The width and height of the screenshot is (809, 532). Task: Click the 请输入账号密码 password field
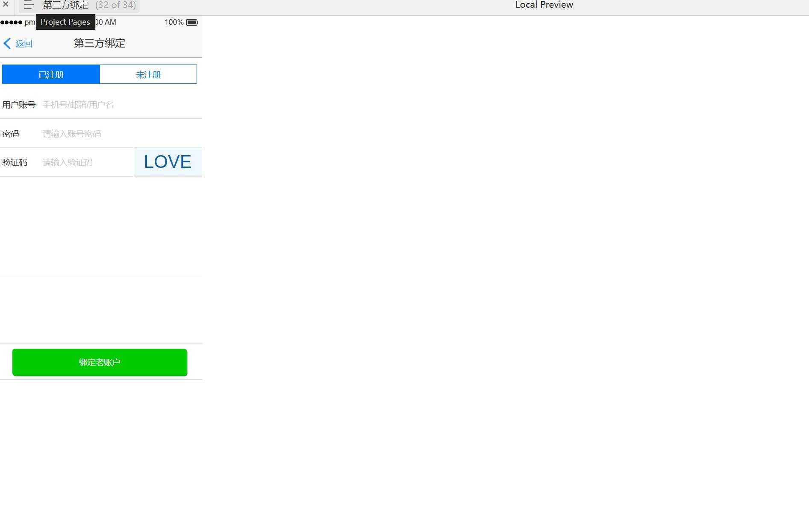click(x=120, y=134)
